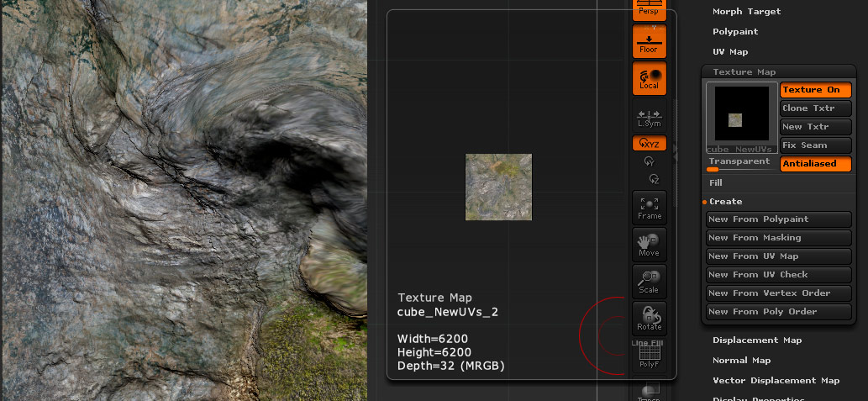The image size is (868, 401).
Task: Click the Local symmetry icon
Action: coord(649,77)
